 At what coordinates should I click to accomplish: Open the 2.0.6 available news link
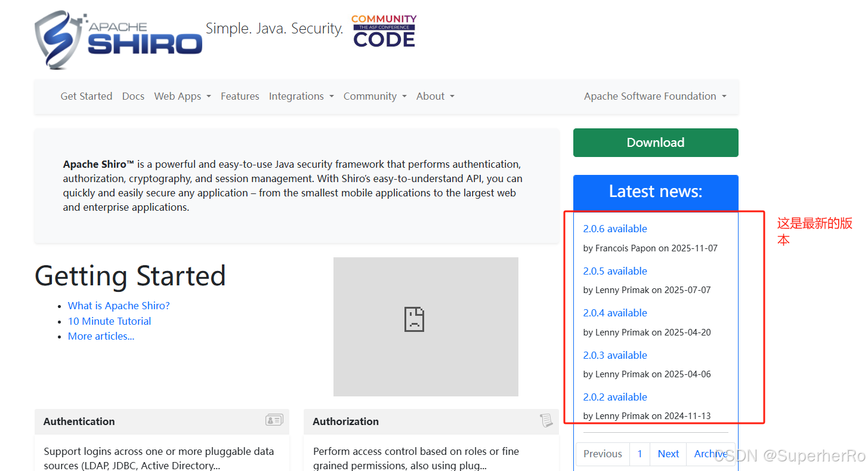point(615,229)
